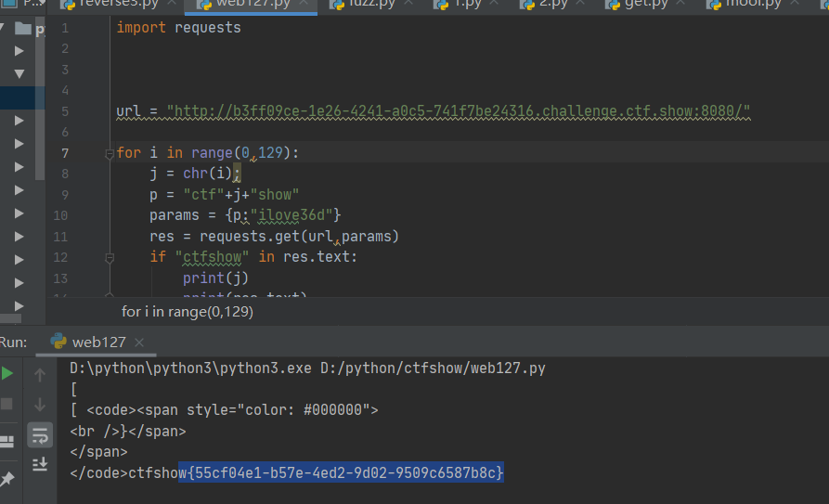This screenshot has height=504, width=829.
Task: Stop the running process in Run panel
Action: [6, 404]
